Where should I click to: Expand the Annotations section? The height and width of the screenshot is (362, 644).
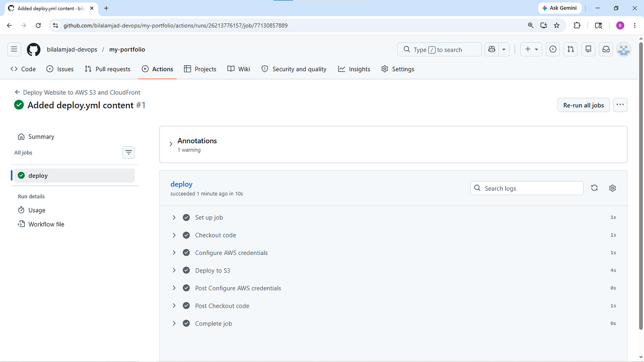pyautogui.click(x=171, y=144)
